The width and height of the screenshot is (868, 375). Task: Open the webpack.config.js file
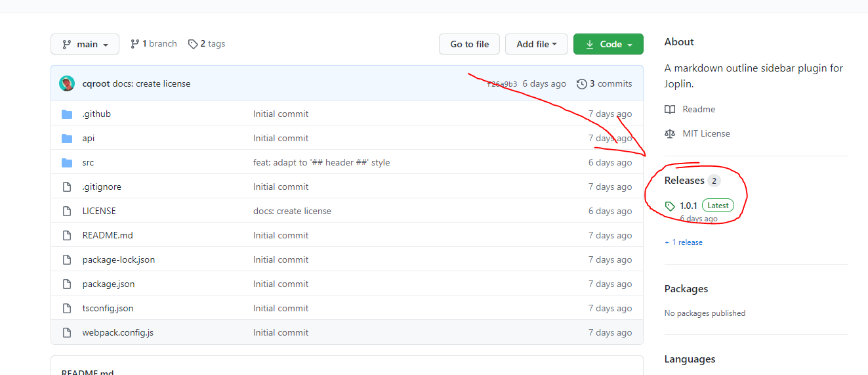tap(118, 332)
